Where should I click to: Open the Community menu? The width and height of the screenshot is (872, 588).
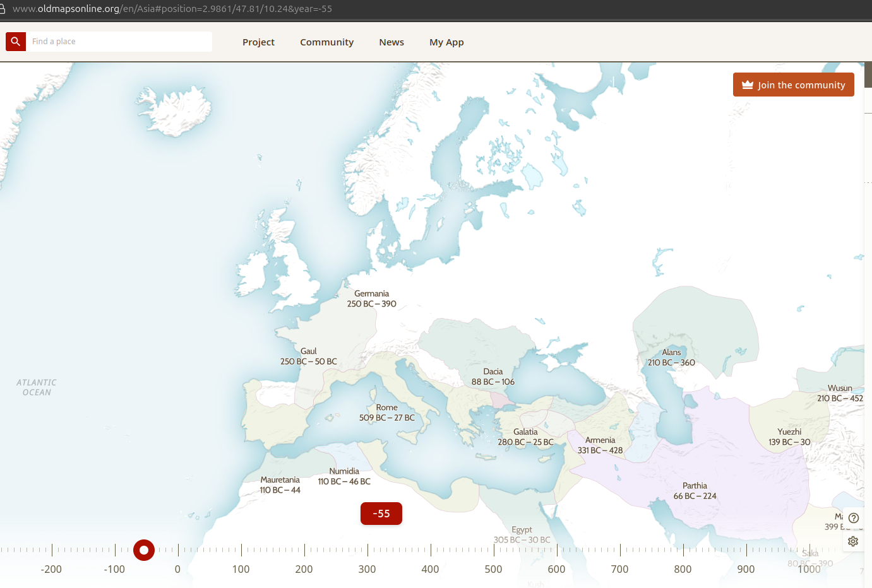326,42
